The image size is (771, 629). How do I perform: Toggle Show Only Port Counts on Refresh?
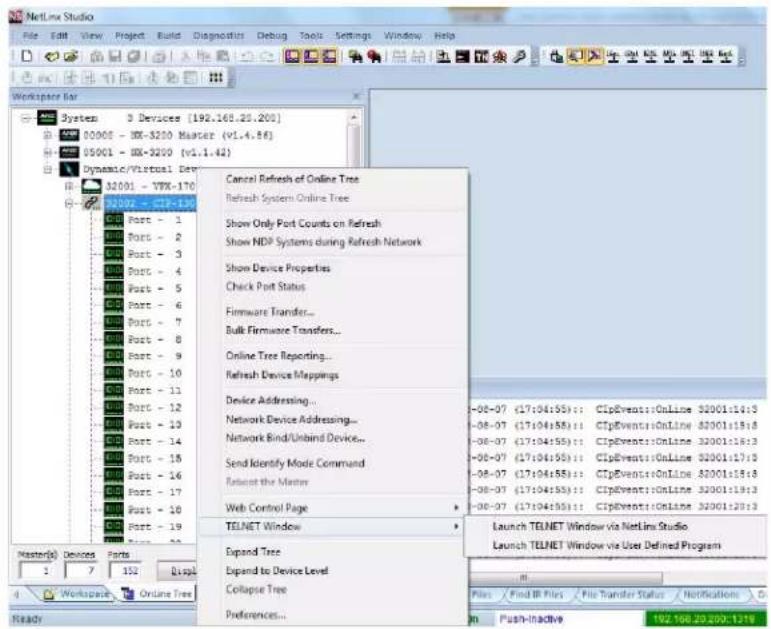pos(303,223)
